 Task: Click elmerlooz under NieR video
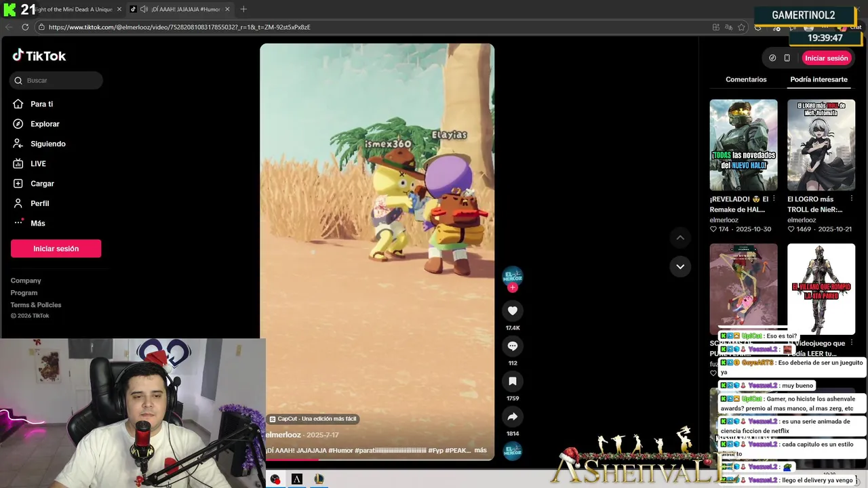pyautogui.click(x=802, y=220)
